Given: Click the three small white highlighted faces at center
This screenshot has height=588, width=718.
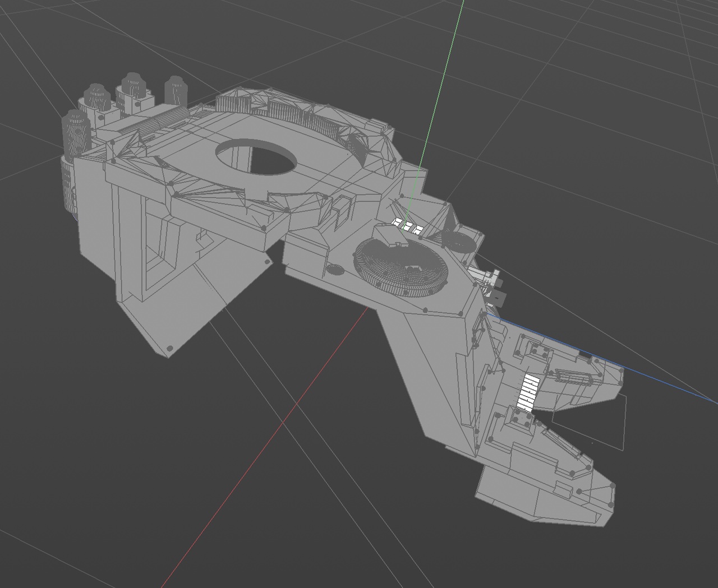Looking at the screenshot, I should click(x=407, y=225).
